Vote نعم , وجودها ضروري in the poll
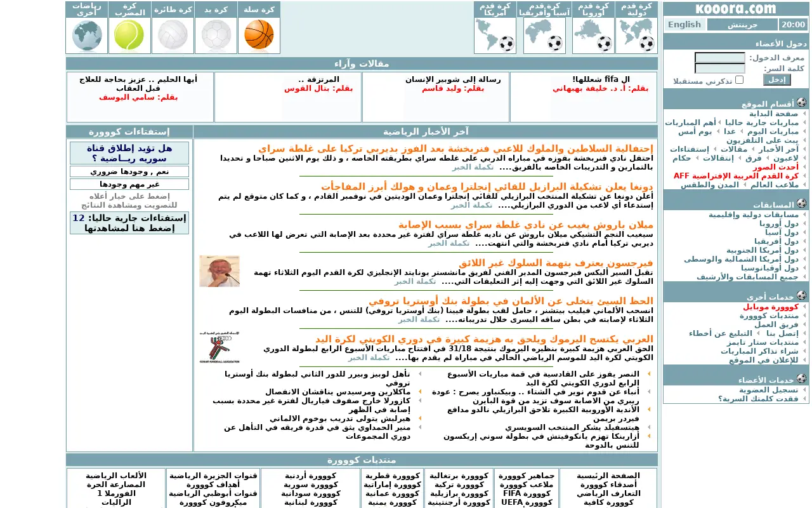 coord(129,171)
